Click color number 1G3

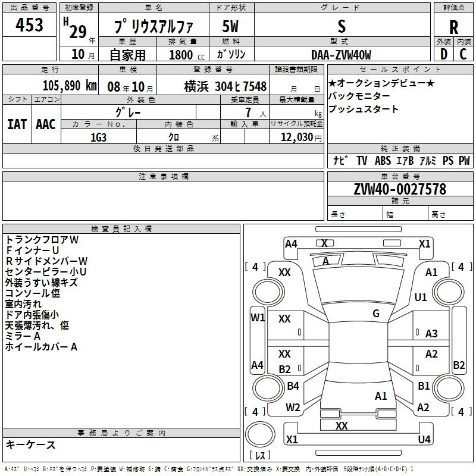[x=99, y=137]
